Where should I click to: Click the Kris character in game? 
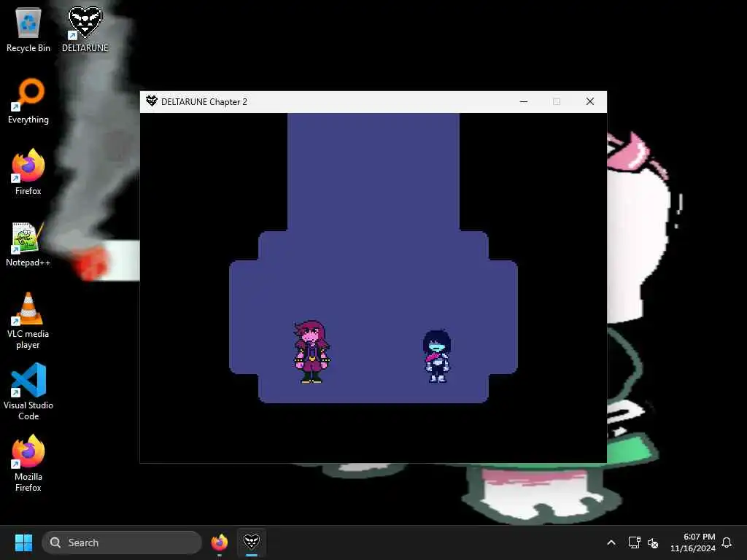tap(436, 356)
